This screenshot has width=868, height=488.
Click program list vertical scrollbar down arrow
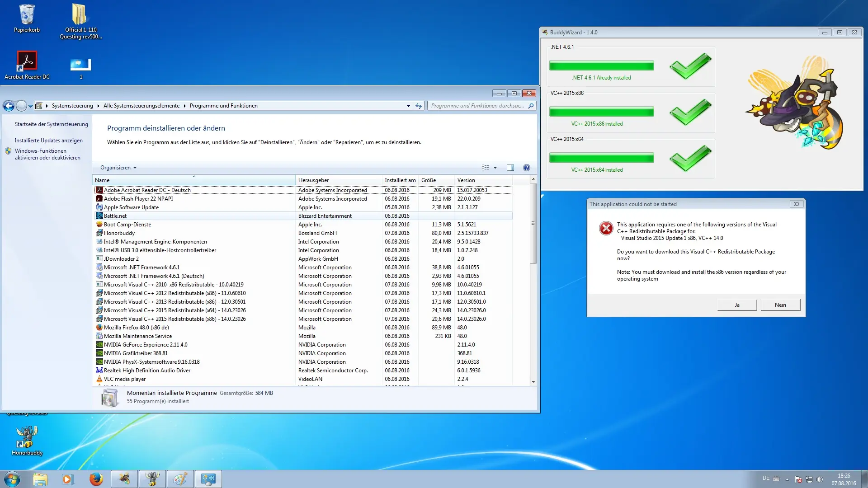click(533, 382)
